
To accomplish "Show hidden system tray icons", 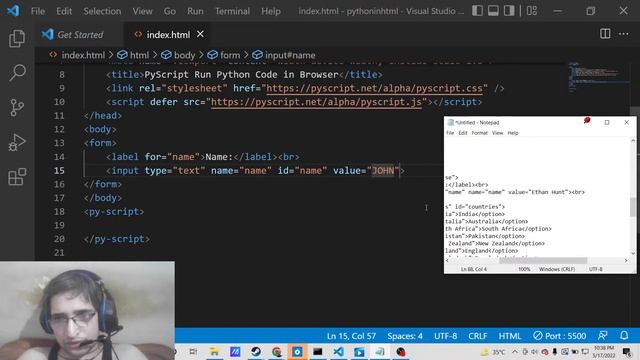I will pos(515,351).
